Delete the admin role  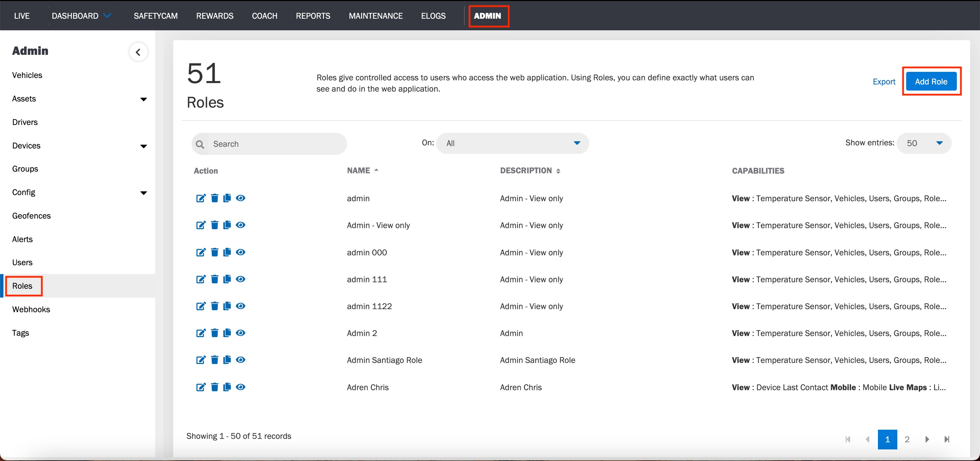215,198
